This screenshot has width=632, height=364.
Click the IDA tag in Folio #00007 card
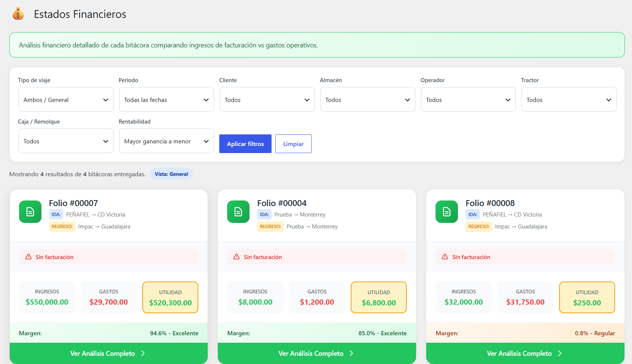tap(56, 214)
